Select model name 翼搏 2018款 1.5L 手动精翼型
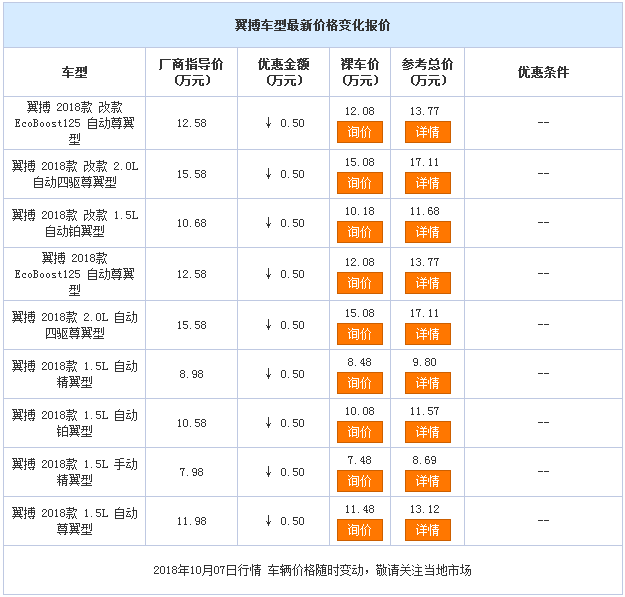625x597 pixels. [75, 472]
